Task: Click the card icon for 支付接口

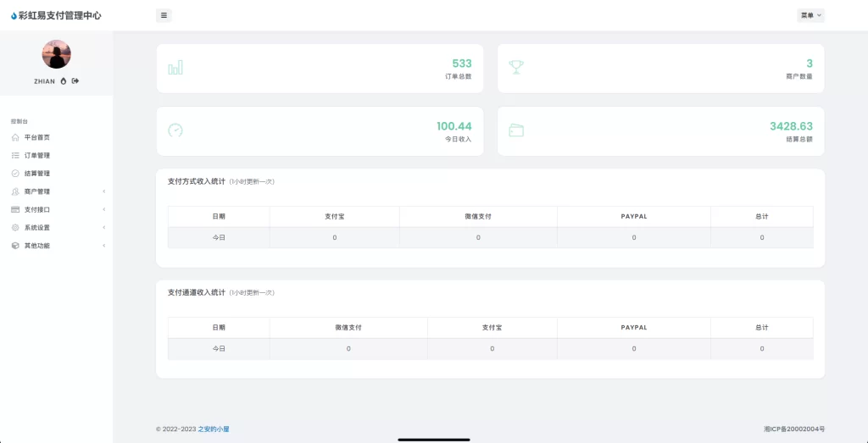Action: tap(15, 209)
